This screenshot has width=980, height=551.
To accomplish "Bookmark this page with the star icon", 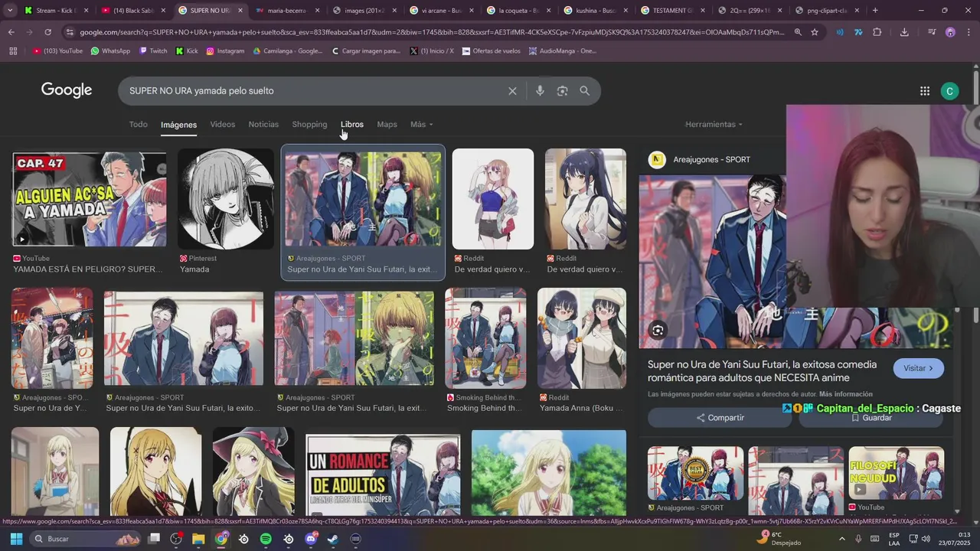I will [x=815, y=32].
